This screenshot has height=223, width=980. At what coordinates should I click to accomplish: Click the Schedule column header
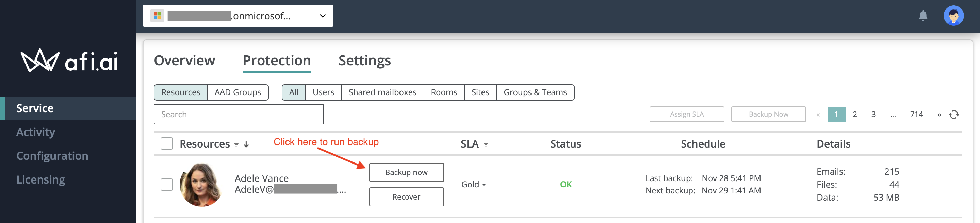click(703, 144)
